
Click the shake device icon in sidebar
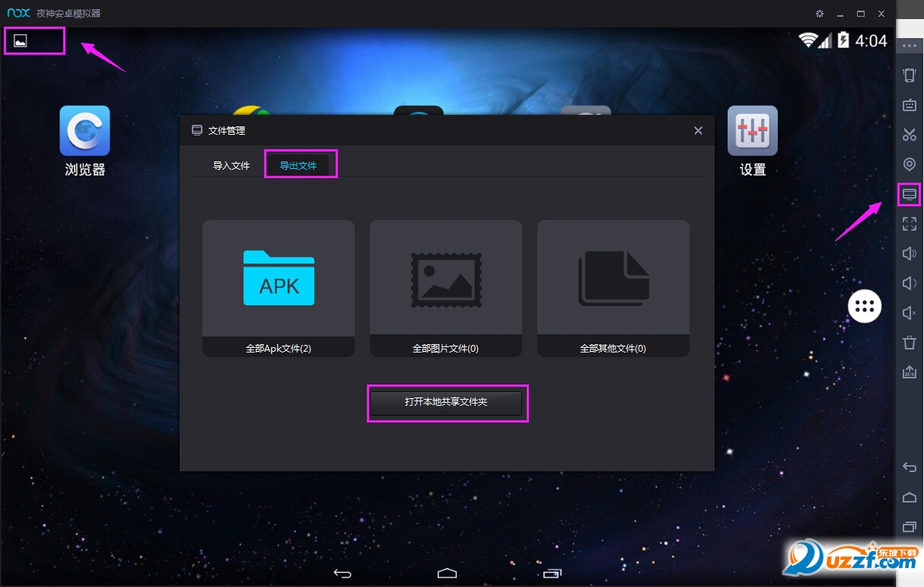click(x=909, y=75)
